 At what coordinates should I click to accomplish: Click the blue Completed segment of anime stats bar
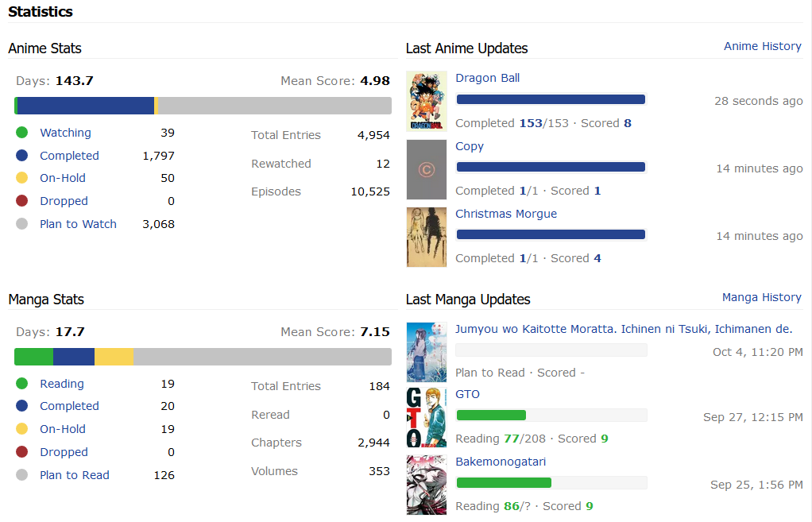86,106
